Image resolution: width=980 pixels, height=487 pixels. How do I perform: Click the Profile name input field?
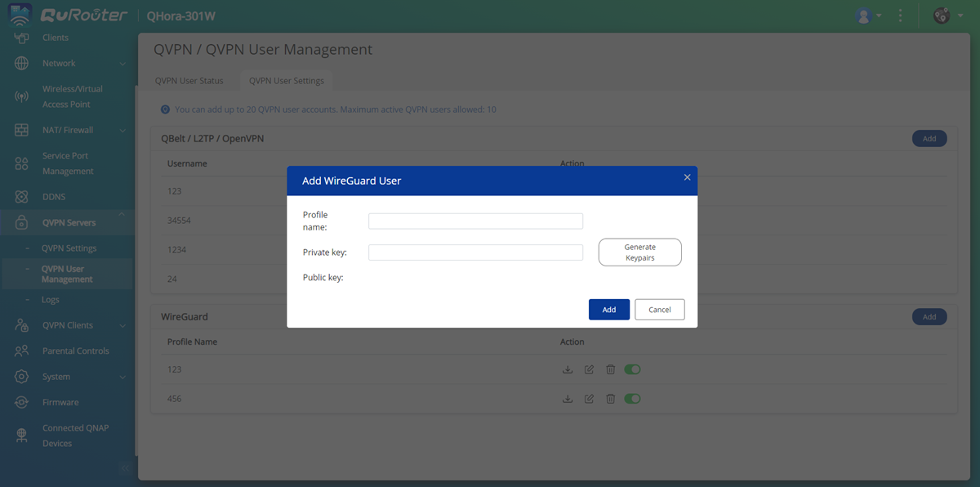475,221
